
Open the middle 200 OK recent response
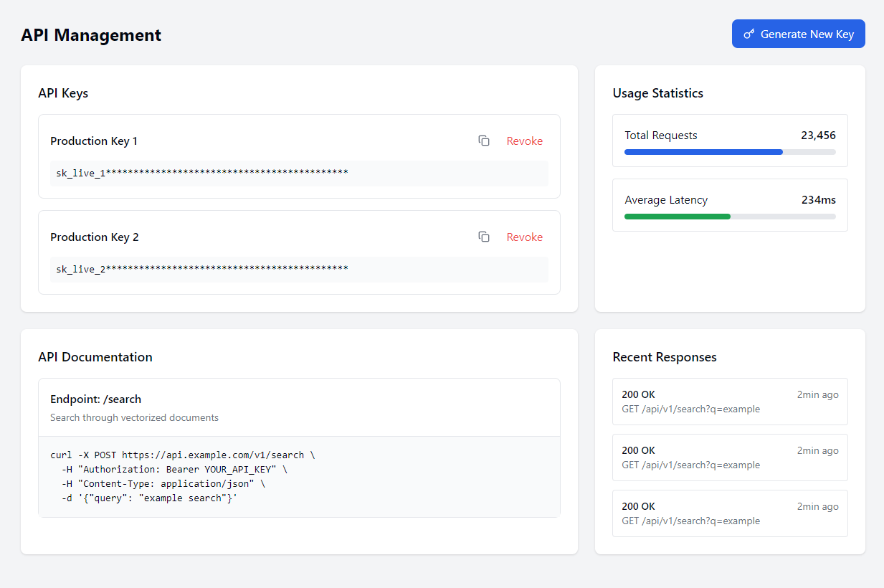730,457
